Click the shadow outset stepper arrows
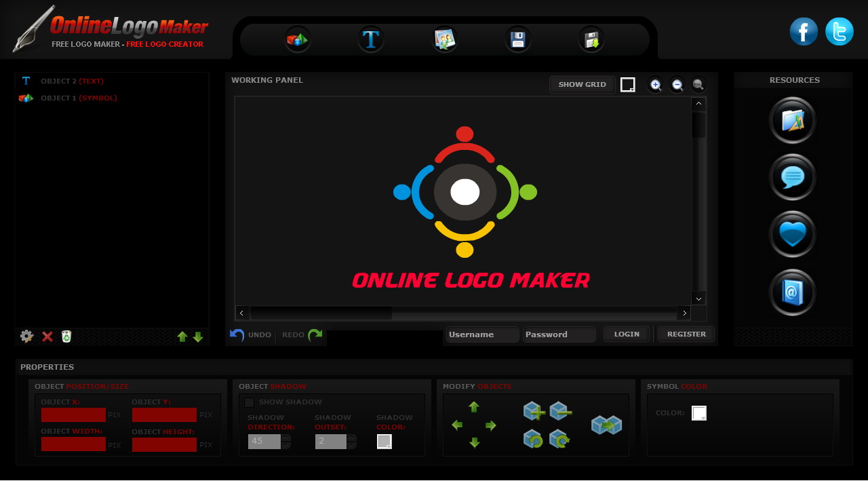868x481 pixels. pyautogui.click(x=351, y=442)
